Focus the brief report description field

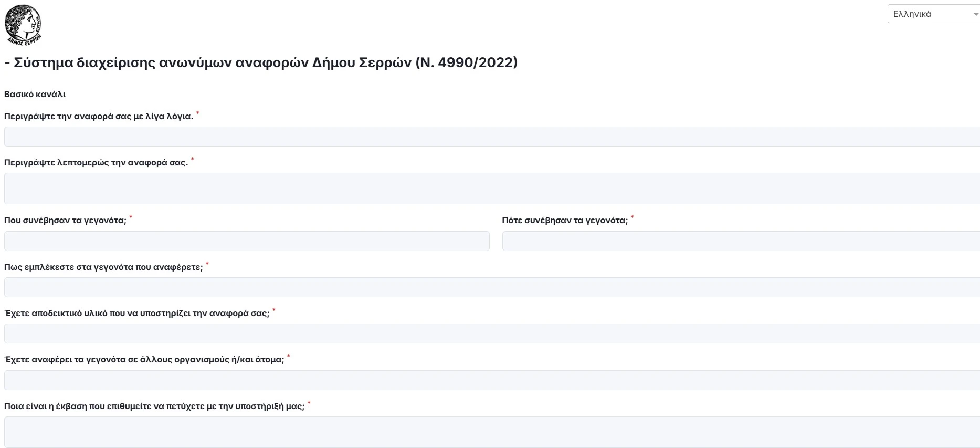click(491, 137)
